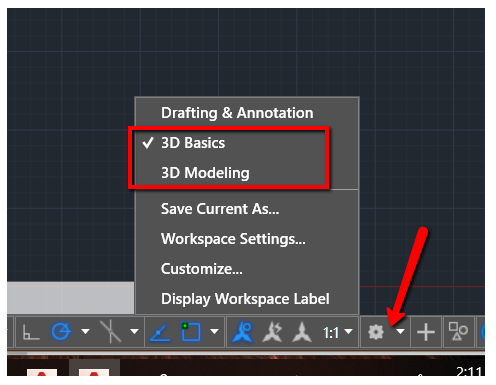Screen dimensions: 496x385
Task: Toggle Polar Tracking circular icon
Action: click(61, 332)
